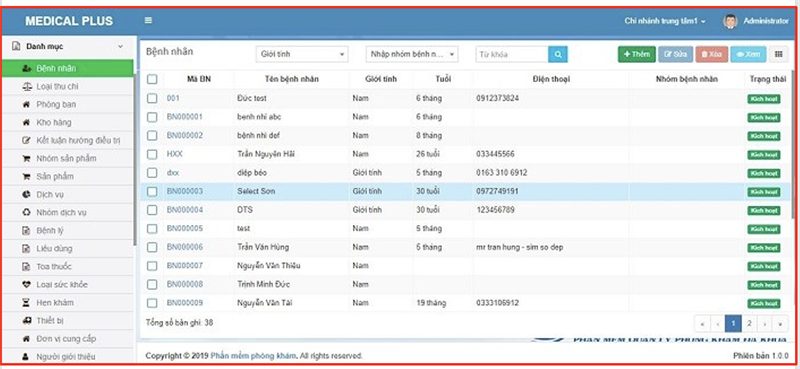Collapse the Danh mục section chevron
Screen dimensions: 800x369
point(120,46)
